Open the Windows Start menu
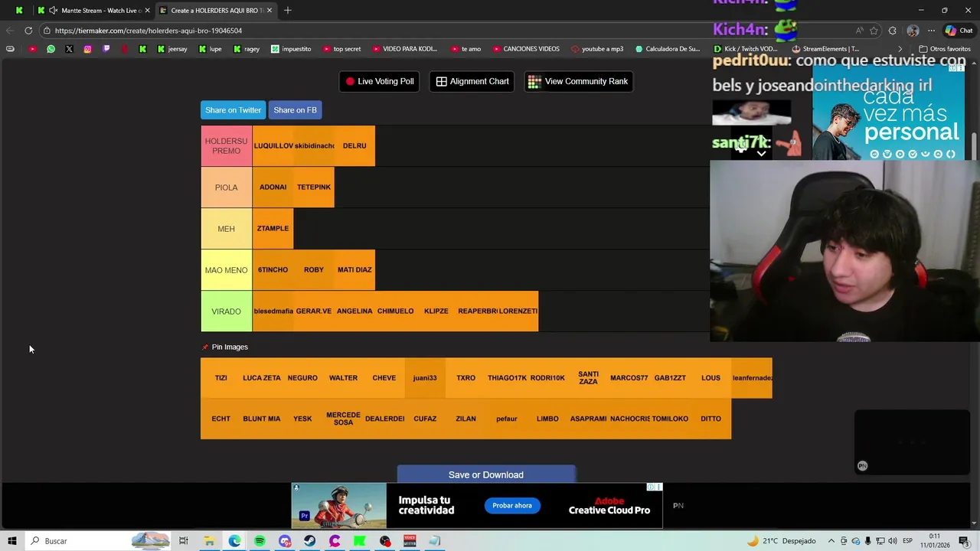This screenshot has width=980, height=551. pyautogui.click(x=12, y=541)
